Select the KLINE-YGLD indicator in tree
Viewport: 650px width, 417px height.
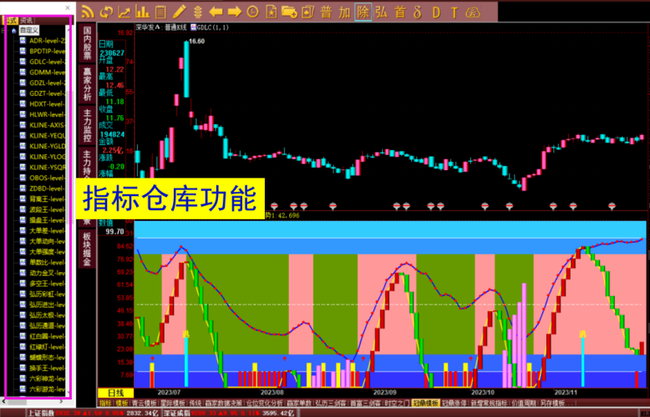[x=47, y=146]
